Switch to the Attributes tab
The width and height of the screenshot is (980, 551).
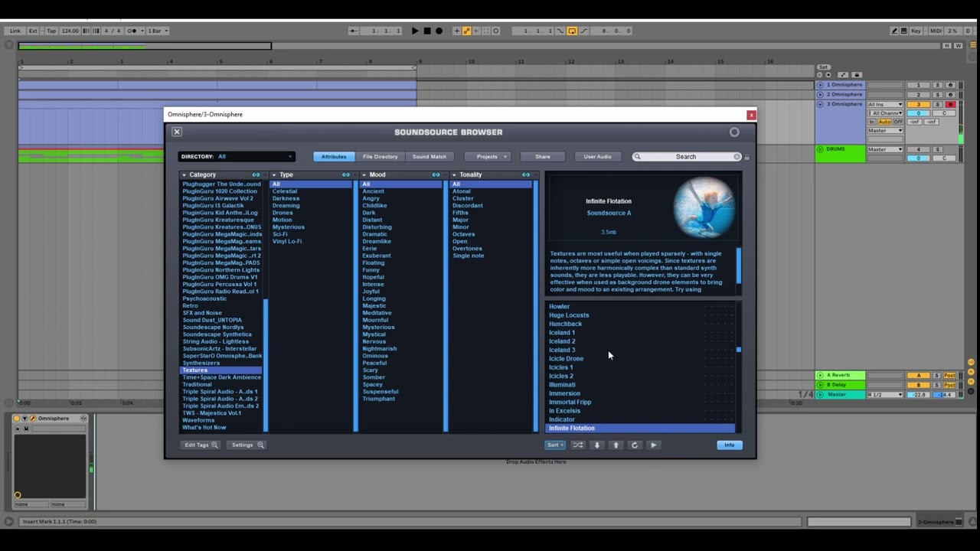pos(334,157)
